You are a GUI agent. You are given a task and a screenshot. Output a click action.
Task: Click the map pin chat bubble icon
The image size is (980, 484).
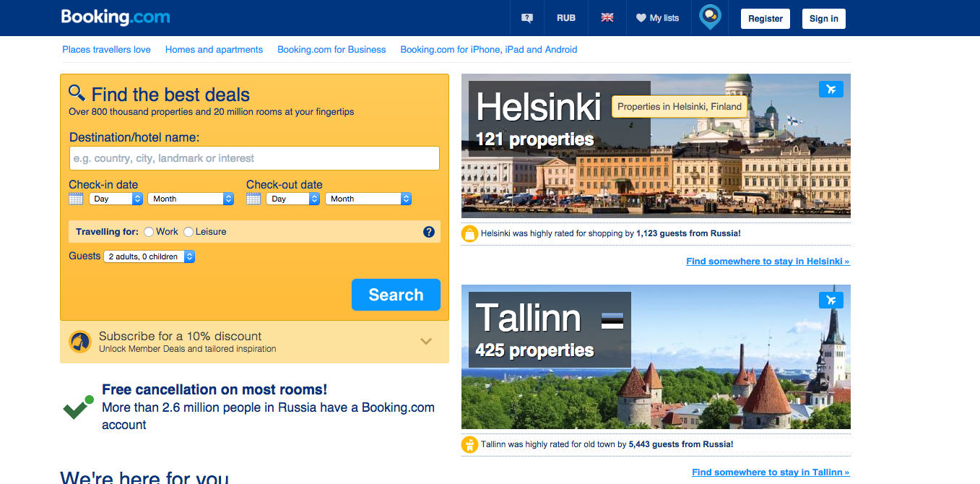(x=710, y=17)
